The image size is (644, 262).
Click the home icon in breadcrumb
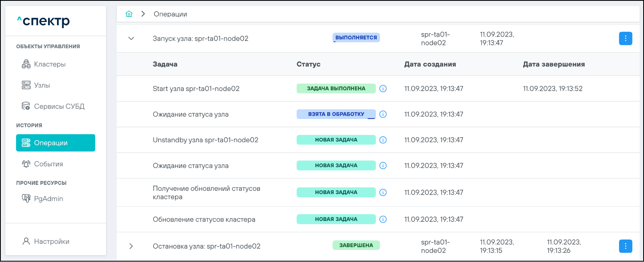129,14
